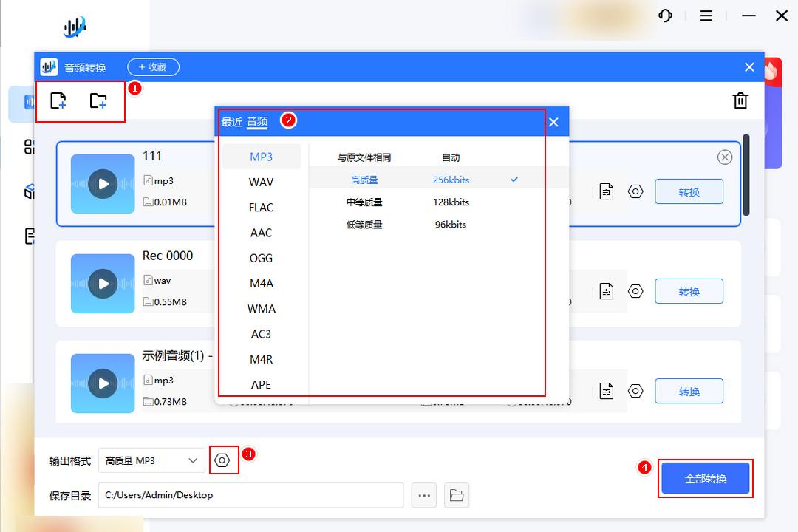Play the 示例音频(1) audio file
This screenshot has width=798, height=532.
[102, 383]
